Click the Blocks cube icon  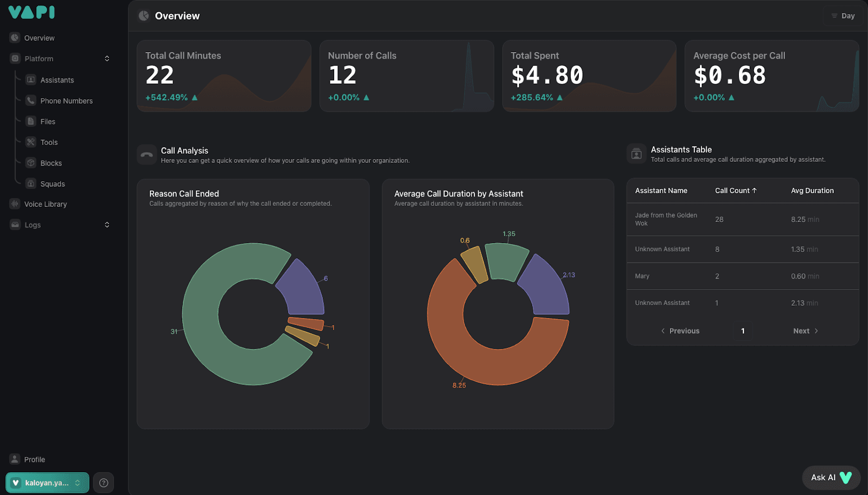[x=31, y=163]
